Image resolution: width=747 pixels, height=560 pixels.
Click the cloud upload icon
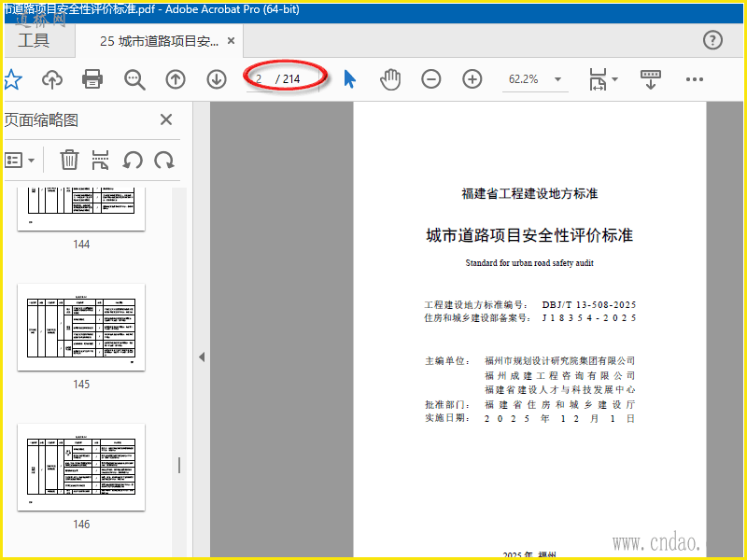pos(52,79)
